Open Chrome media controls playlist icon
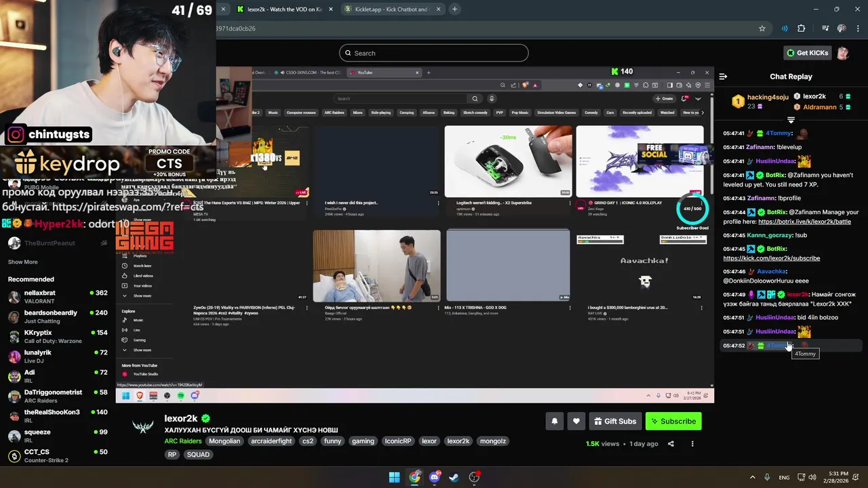Screen dimensions: 868x488 [x=825, y=28]
